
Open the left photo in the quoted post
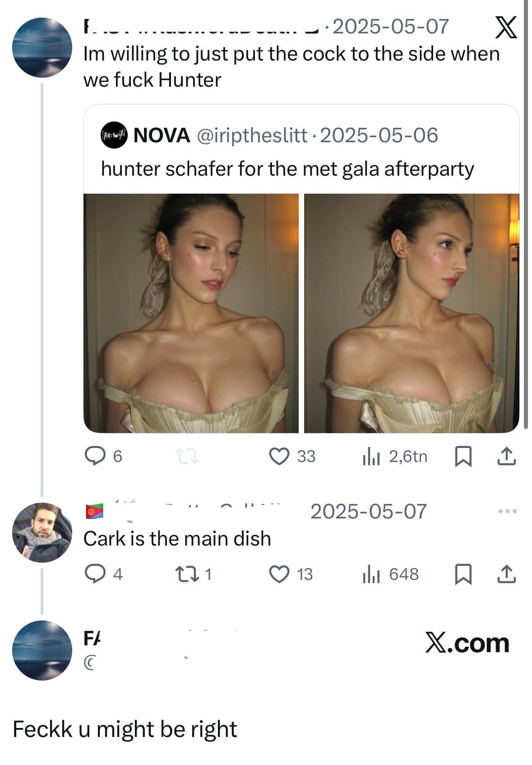point(191,313)
